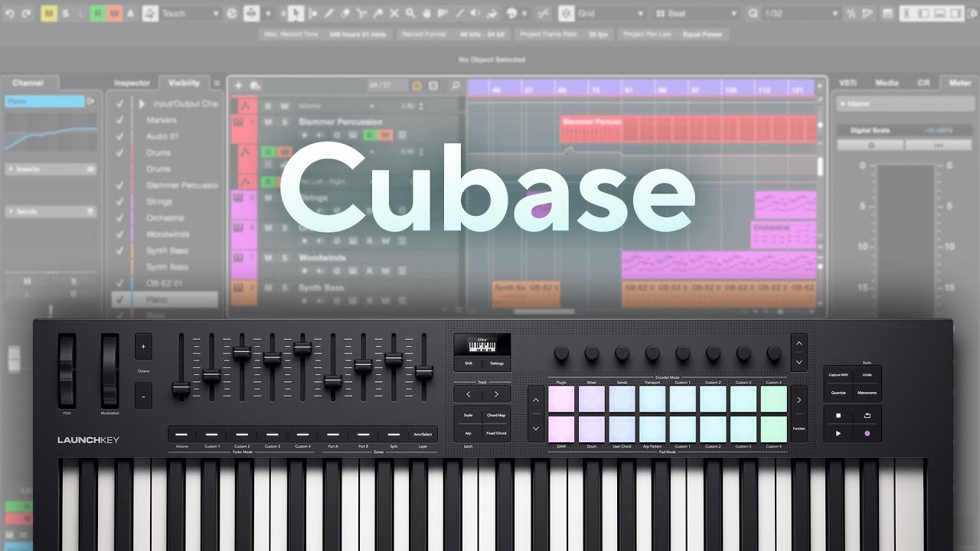Select the Object Selection arrow tool in Cubase toolbar
The height and width of the screenshot is (551, 980).
pyautogui.click(x=296, y=14)
